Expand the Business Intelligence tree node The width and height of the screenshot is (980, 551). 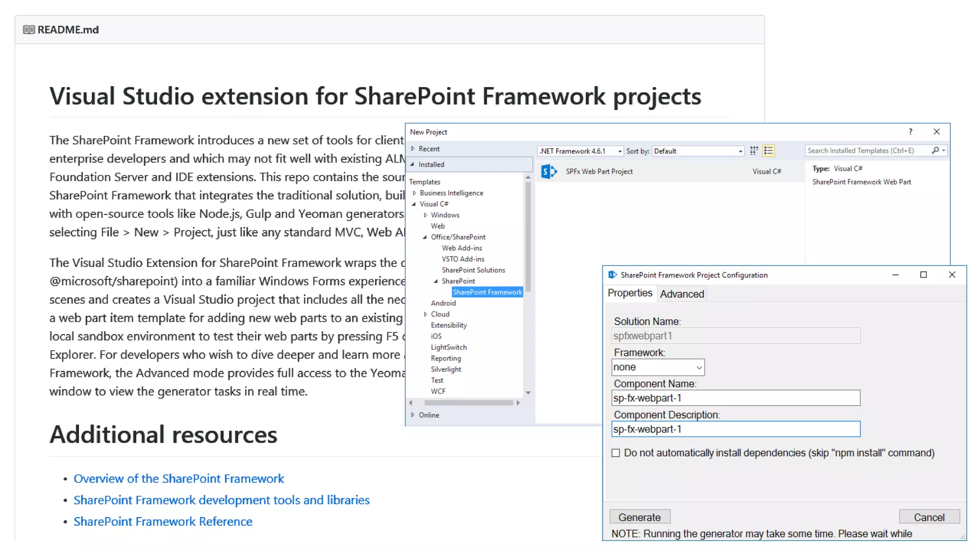pyautogui.click(x=414, y=193)
